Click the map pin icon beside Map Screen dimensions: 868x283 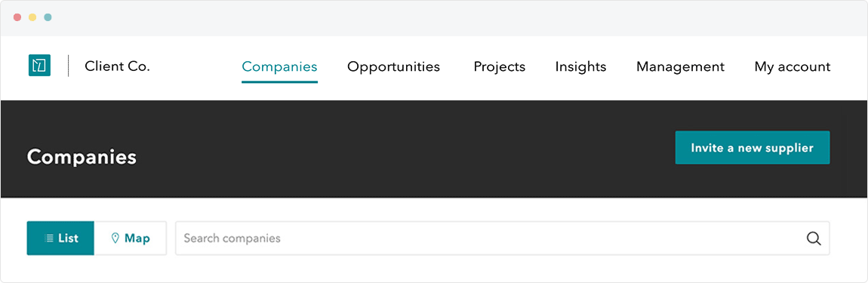tap(115, 238)
